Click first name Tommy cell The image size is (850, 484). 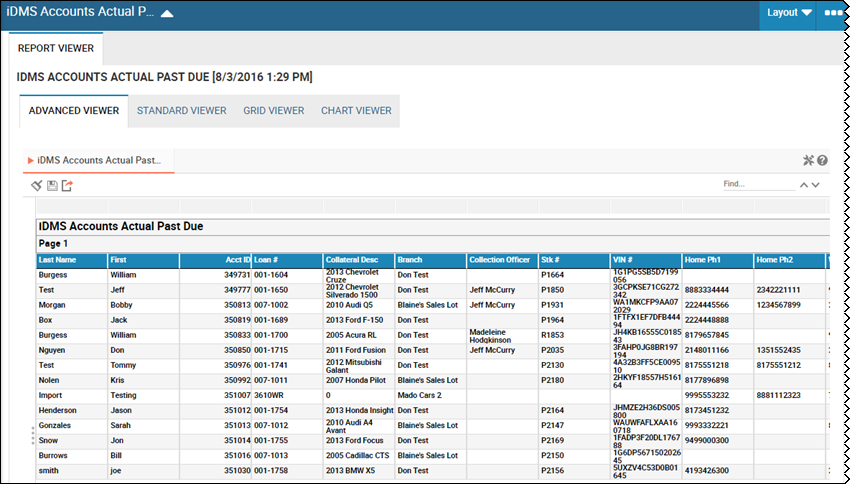click(144, 366)
